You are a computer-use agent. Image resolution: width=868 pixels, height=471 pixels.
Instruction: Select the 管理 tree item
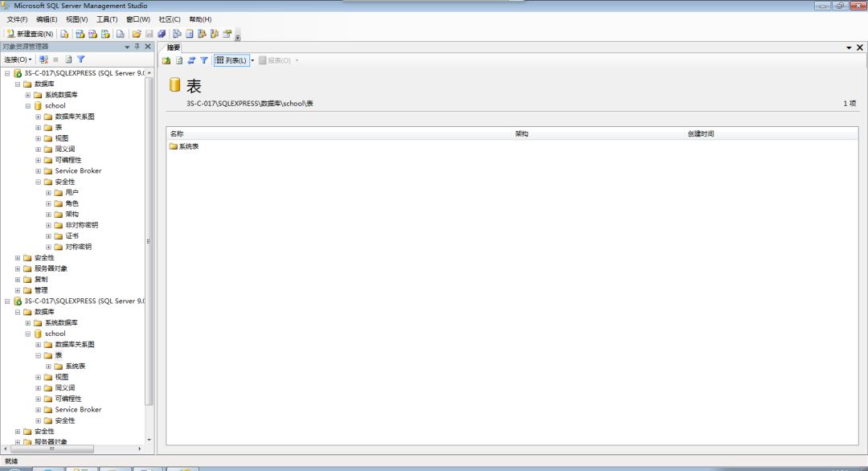(x=41, y=291)
